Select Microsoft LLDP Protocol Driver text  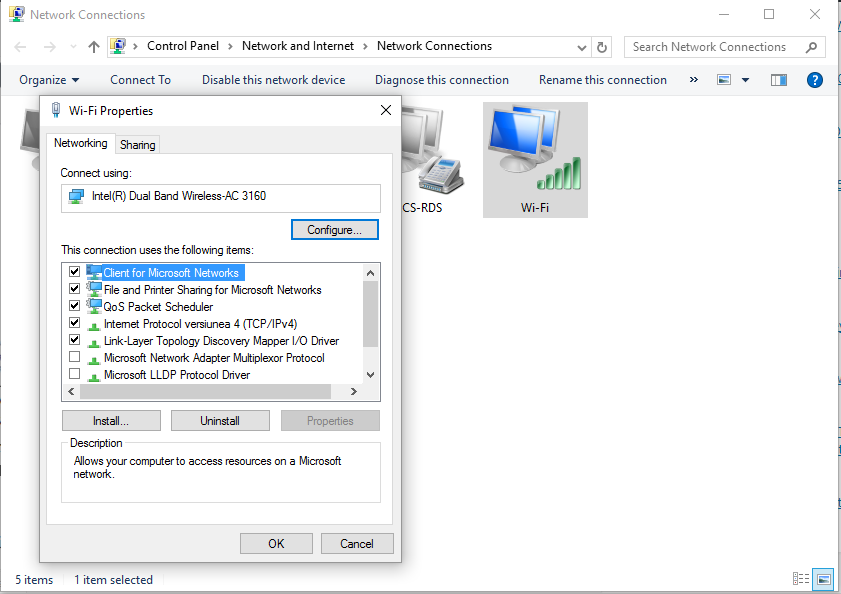click(177, 375)
